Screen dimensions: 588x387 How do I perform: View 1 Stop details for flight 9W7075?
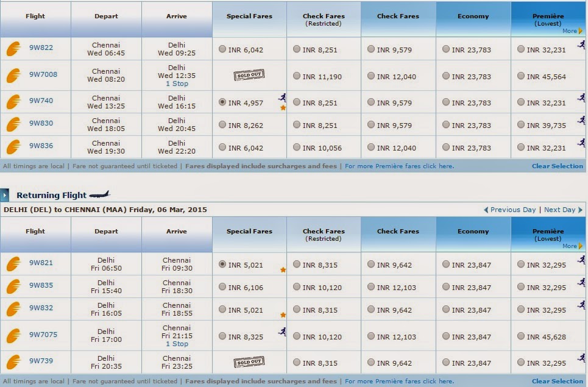point(177,344)
